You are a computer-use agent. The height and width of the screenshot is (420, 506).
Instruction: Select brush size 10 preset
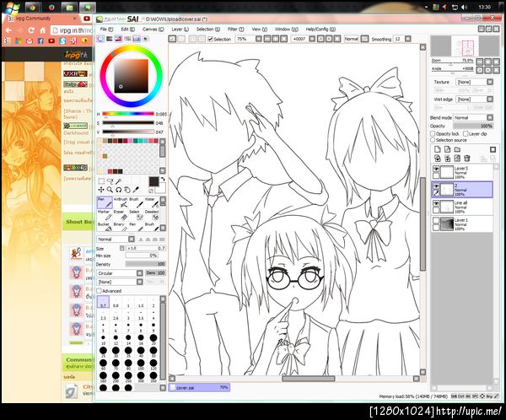pyautogui.click(x=103, y=339)
